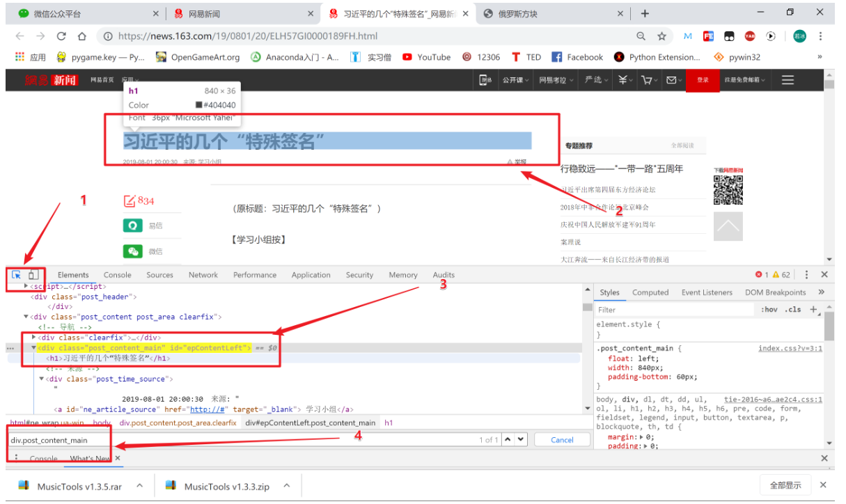The width and height of the screenshot is (846, 504).
Task: Open the red FE browser extension
Action: 709,36
